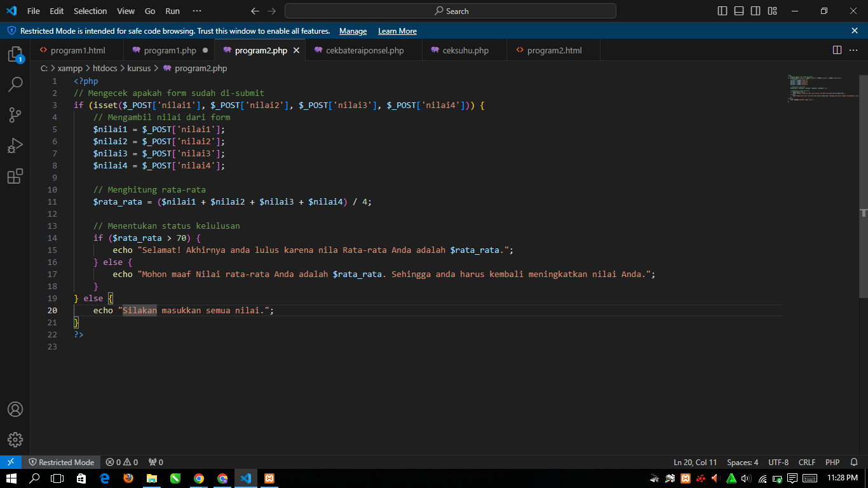
Task: Switch to the ceksuhu.php tab
Action: click(x=465, y=50)
